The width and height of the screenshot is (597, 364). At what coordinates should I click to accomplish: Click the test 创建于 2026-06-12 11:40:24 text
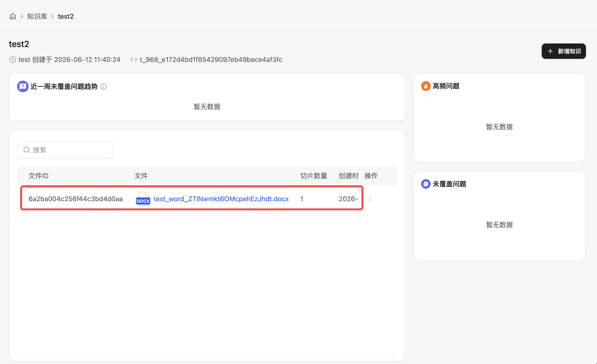(x=69, y=60)
